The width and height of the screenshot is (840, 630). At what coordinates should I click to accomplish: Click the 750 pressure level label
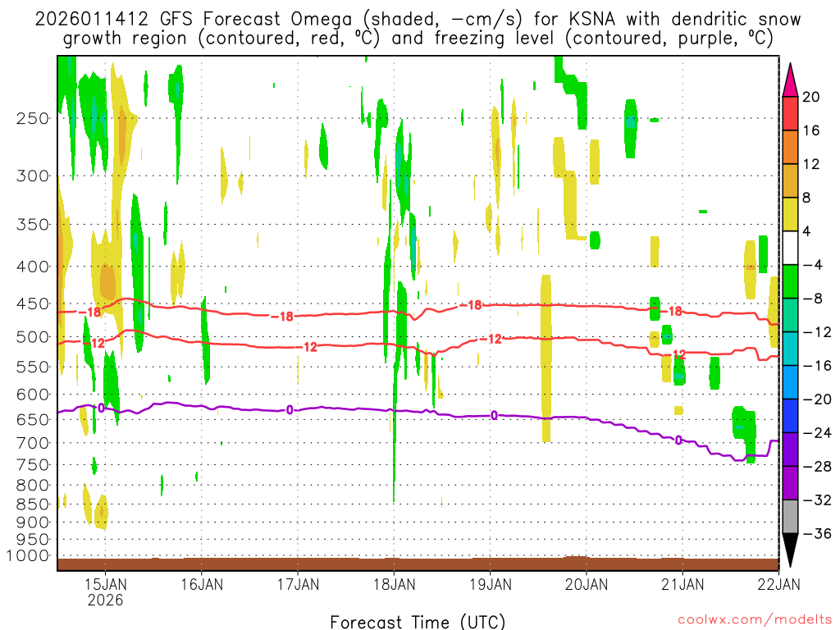(33, 465)
